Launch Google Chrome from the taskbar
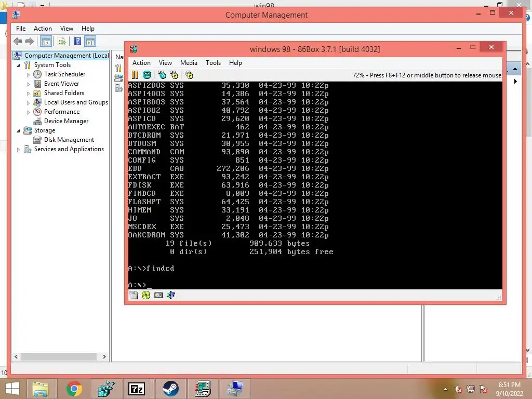 point(74,389)
